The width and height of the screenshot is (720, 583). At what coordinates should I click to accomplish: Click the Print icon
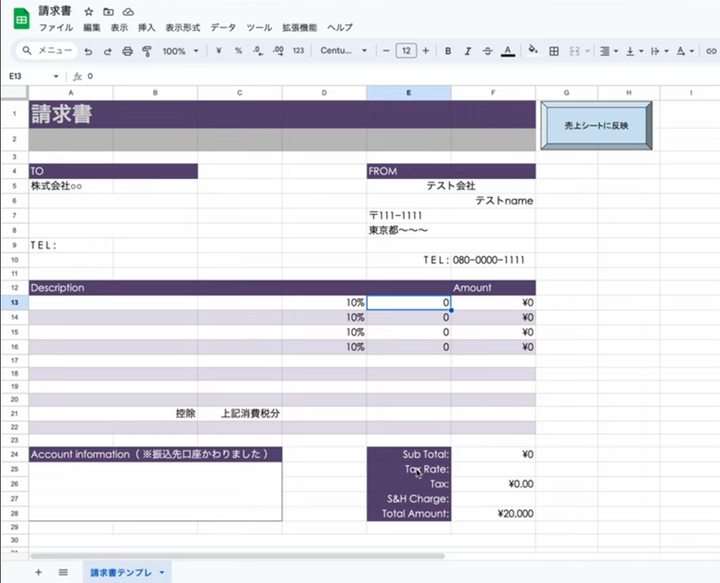pos(127,51)
